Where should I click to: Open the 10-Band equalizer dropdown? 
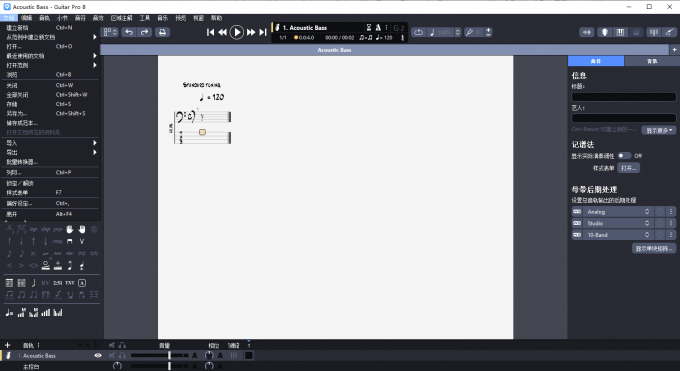coord(618,235)
